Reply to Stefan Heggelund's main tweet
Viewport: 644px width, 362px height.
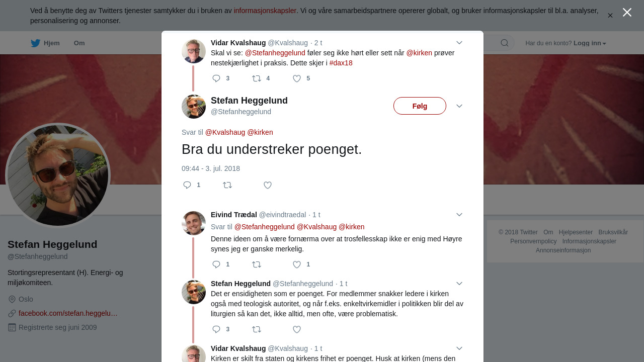[187, 185]
